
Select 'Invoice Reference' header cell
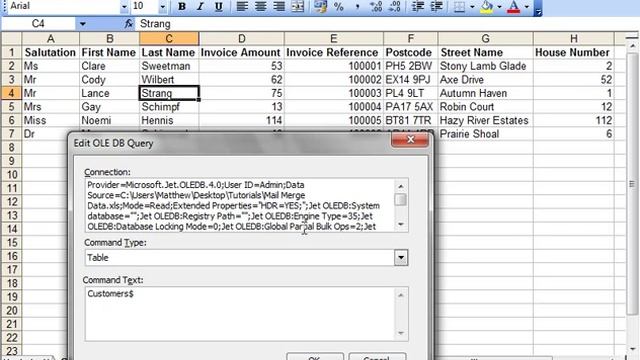tap(333, 52)
